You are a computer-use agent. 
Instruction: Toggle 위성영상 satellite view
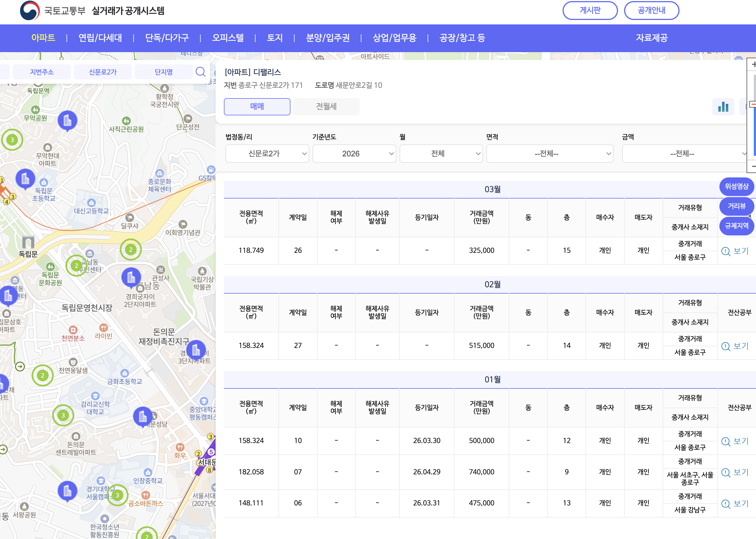pyautogui.click(x=736, y=187)
